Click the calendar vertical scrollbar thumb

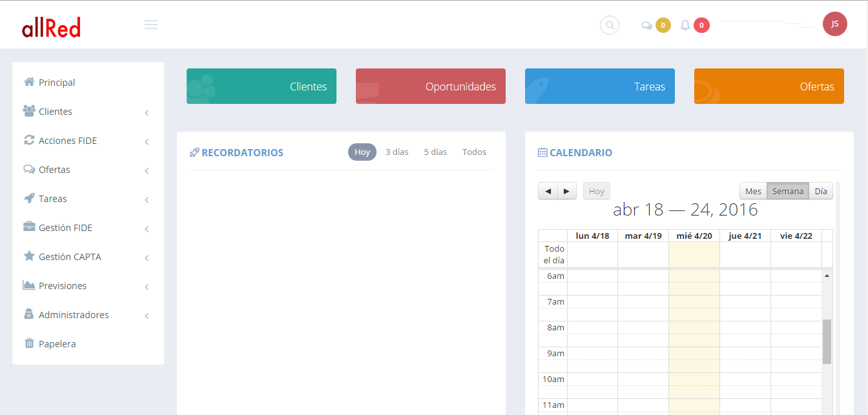coord(827,341)
